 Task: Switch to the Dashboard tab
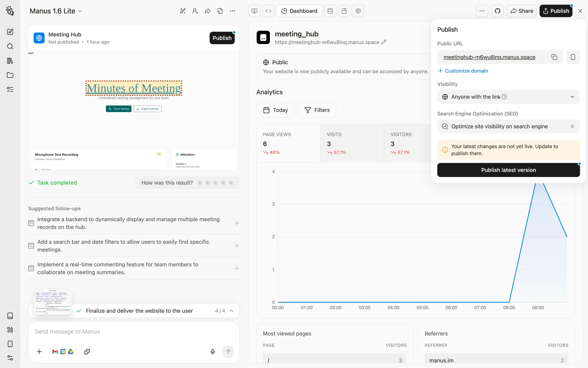coord(299,11)
